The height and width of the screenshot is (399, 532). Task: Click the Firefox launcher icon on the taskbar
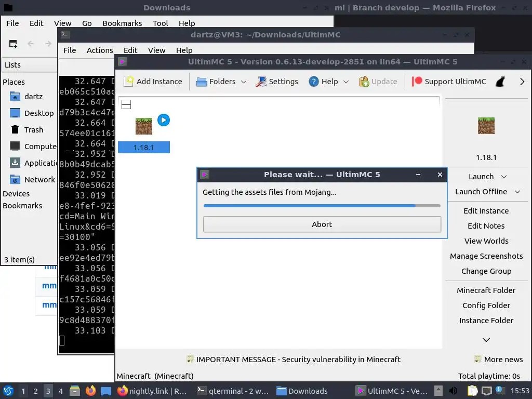click(90, 391)
